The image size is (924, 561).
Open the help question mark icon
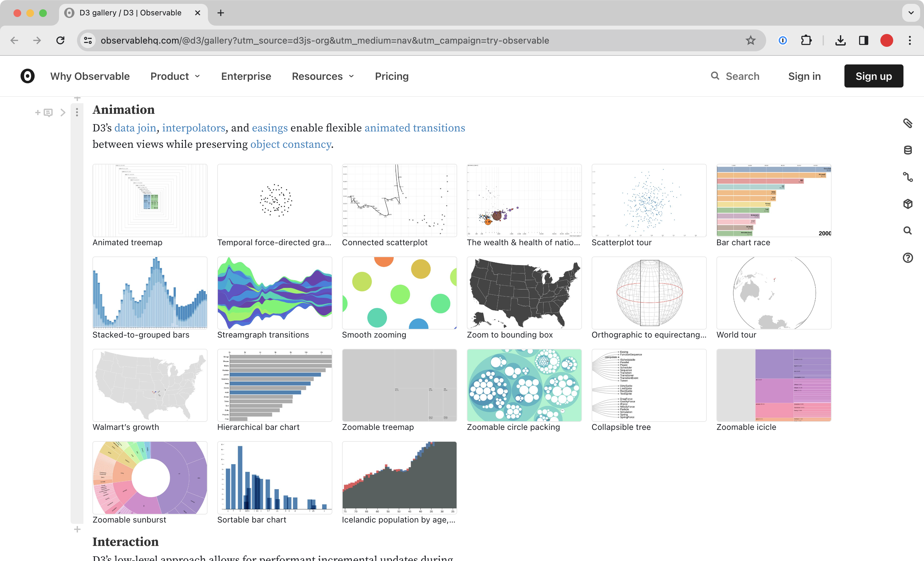coord(908,257)
